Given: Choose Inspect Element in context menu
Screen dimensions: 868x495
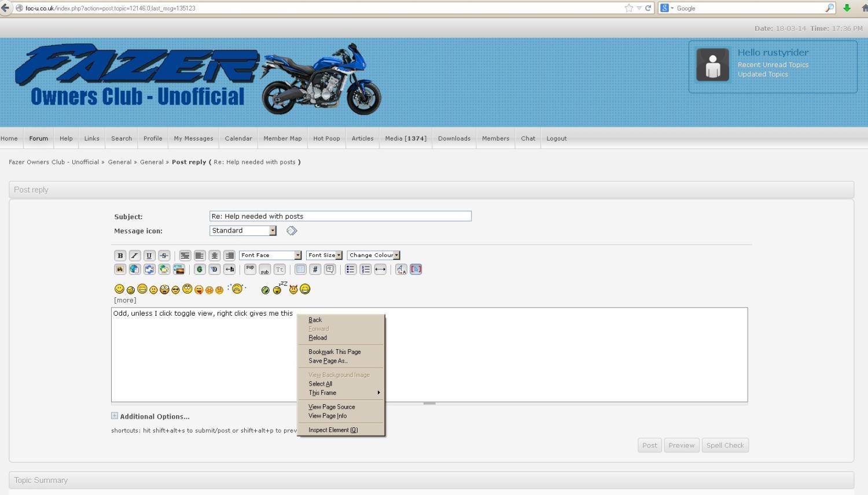Looking at the screenshot, I should point(333,430).
